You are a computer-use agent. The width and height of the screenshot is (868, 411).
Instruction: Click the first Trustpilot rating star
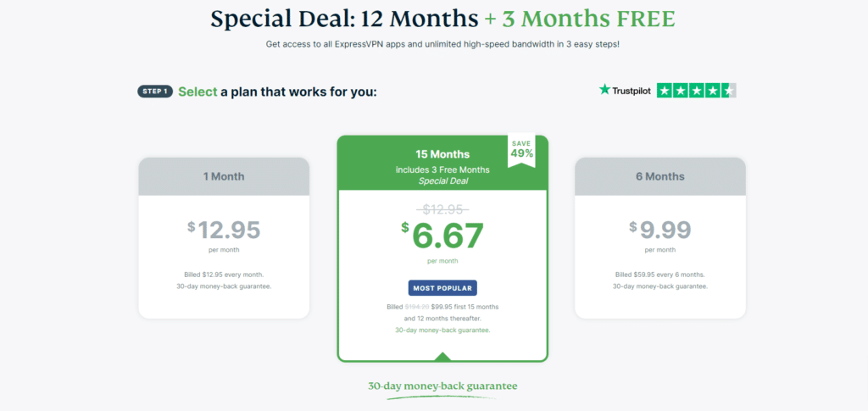tap(665, 90)
